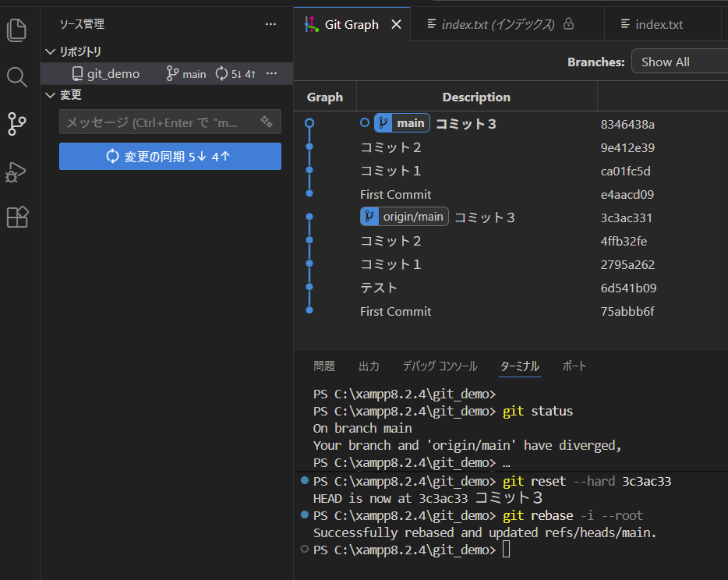Viewport: 728px width, 580px height.
Task: Switch to the 出力 panel tab
Action: click(369, 366)
